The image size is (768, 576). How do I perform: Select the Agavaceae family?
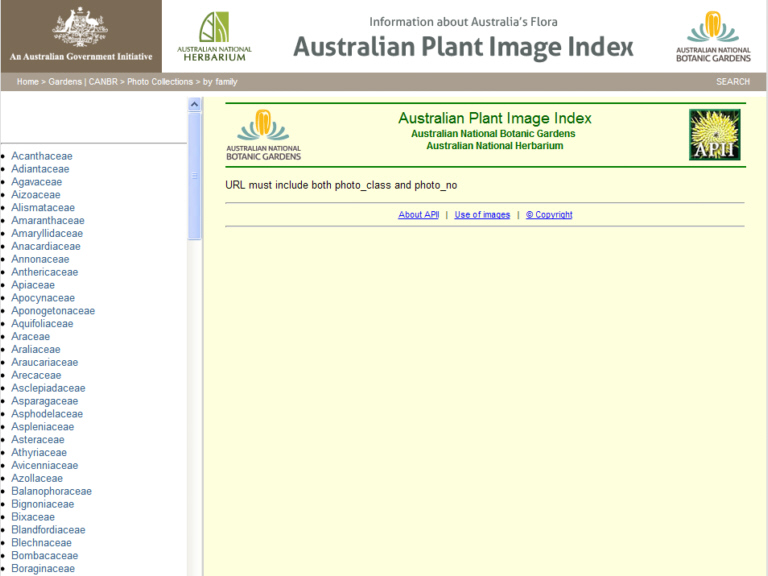37,182
